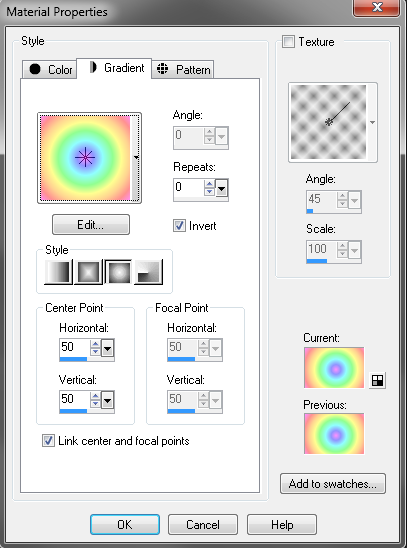Select the Rectangular gradient style icon

[88, 272]
